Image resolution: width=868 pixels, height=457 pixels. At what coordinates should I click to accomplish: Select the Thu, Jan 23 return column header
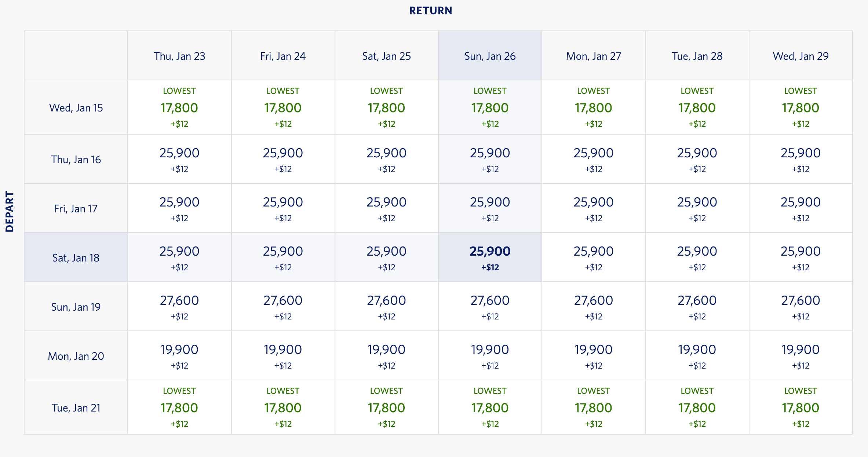pyautogui.click(x=179, y=56)
